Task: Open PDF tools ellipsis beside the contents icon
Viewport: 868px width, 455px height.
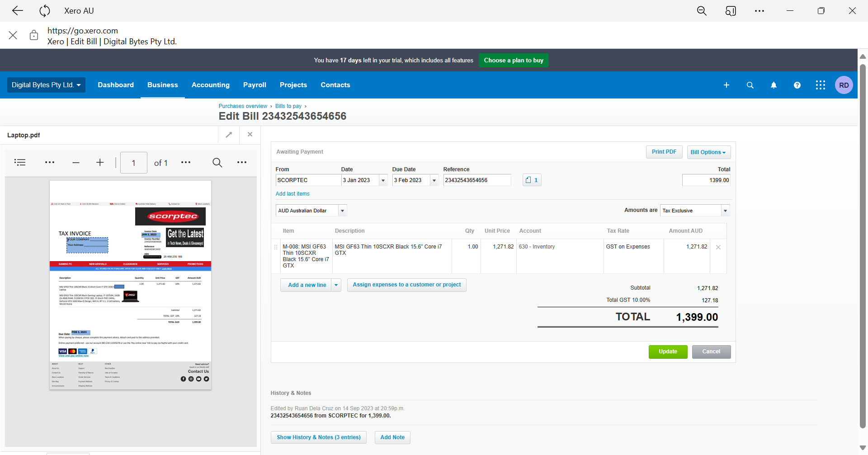Action: [x=50, y=163]
